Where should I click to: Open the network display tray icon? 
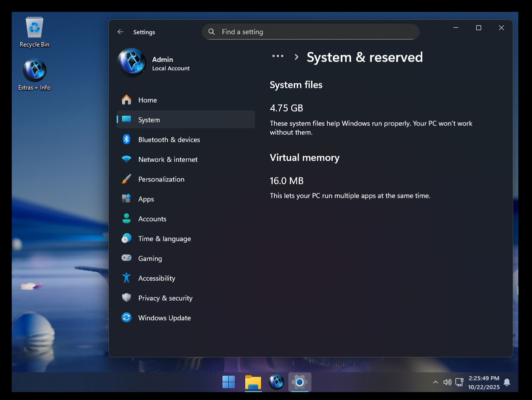(460, 382)
